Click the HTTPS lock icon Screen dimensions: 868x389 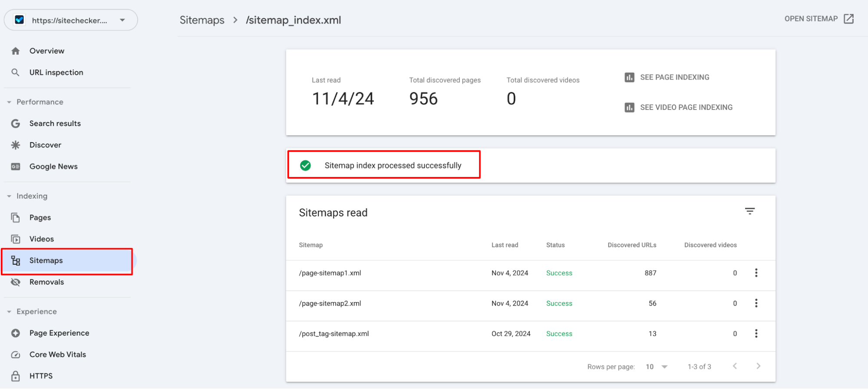(x=16, y=376)
